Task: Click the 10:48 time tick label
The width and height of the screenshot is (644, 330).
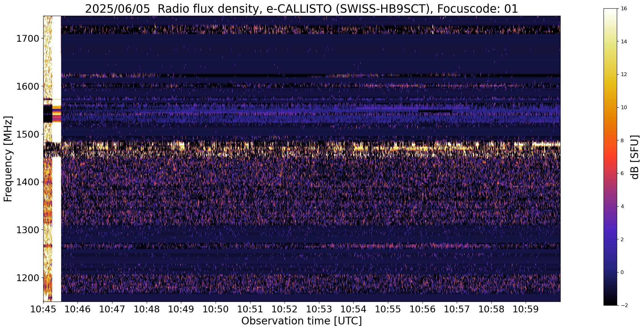Action: point(147,309)
